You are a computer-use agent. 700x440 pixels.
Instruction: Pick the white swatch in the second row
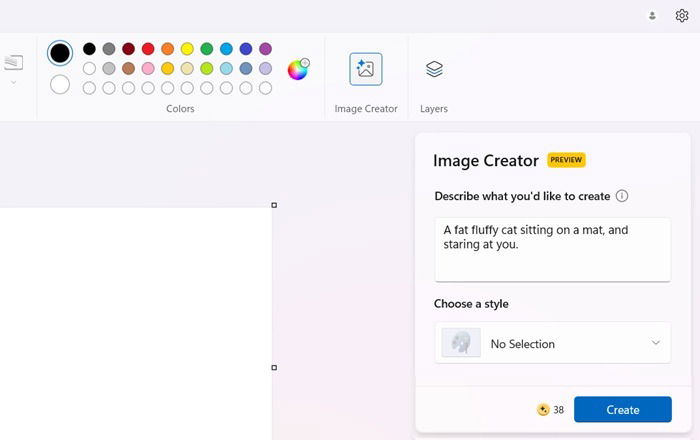click(89, 68)
